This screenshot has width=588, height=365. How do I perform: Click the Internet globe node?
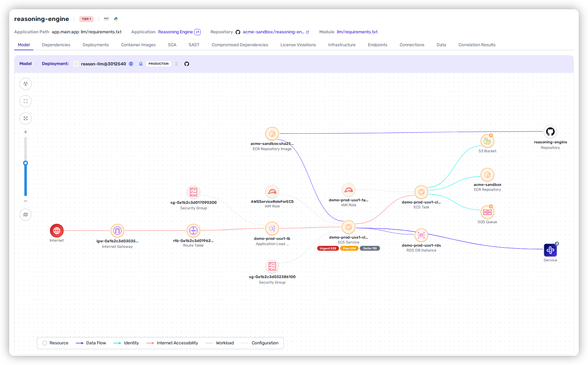57,230
